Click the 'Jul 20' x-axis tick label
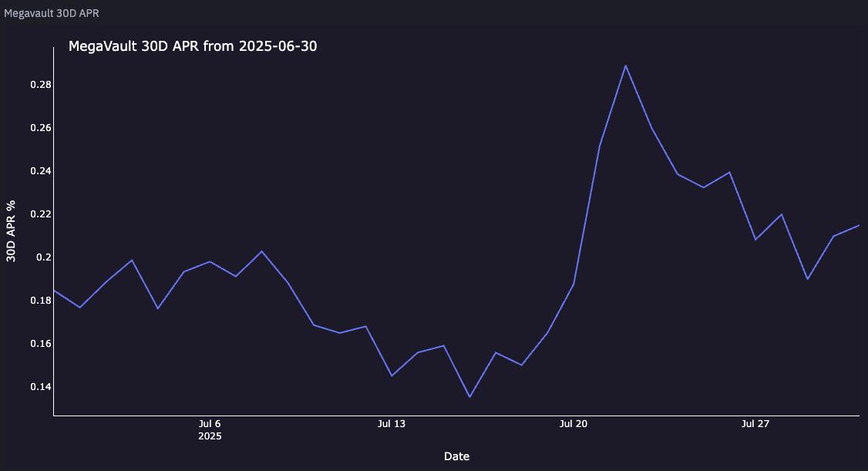 (x=574, y=423)
